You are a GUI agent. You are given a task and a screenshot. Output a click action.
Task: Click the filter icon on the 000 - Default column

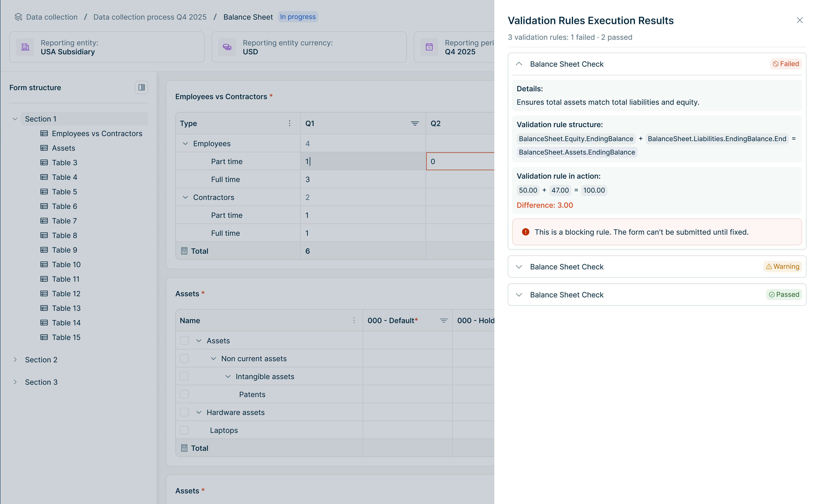pyautogui.click(x=443, y=320)
